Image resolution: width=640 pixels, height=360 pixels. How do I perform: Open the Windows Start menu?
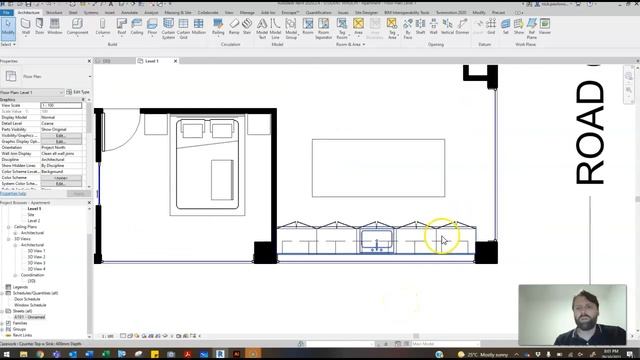coord(7,354)
